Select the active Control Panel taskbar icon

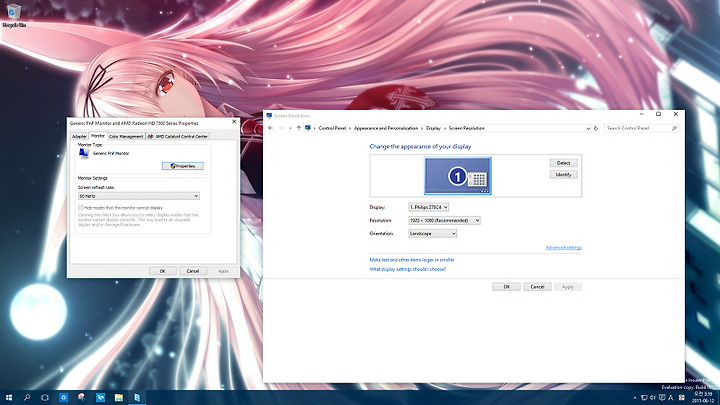(x=137, y=398)
